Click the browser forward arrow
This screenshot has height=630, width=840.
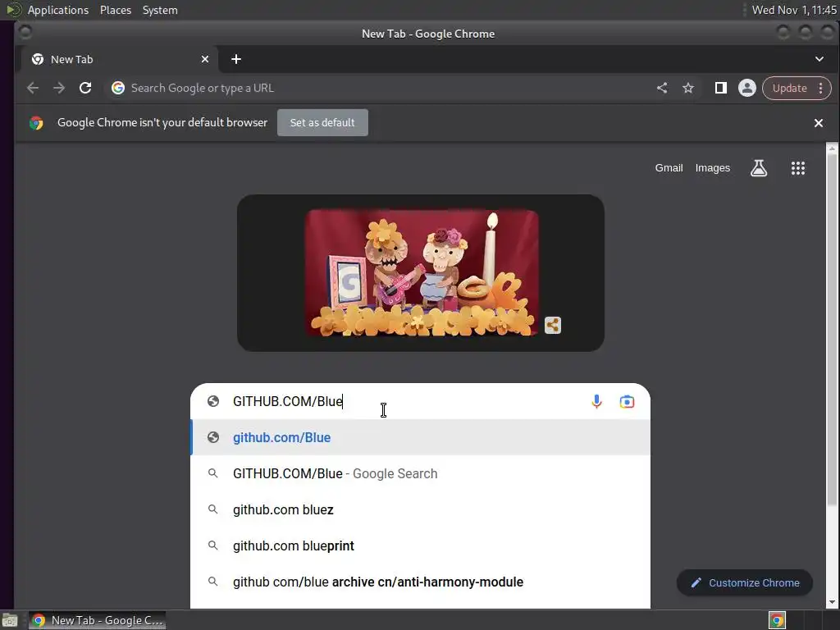pos(59,88)
